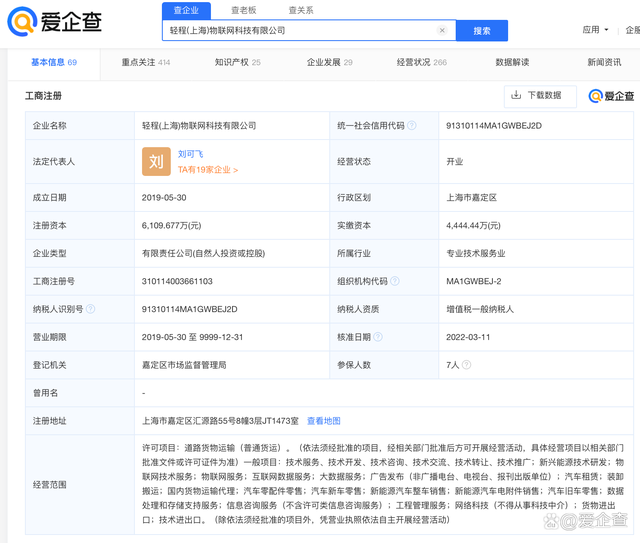This screenshot has height=543, width=640.
Task: Click the orange 刘 avatar thumbnail
Action: (x=156, y=161)
